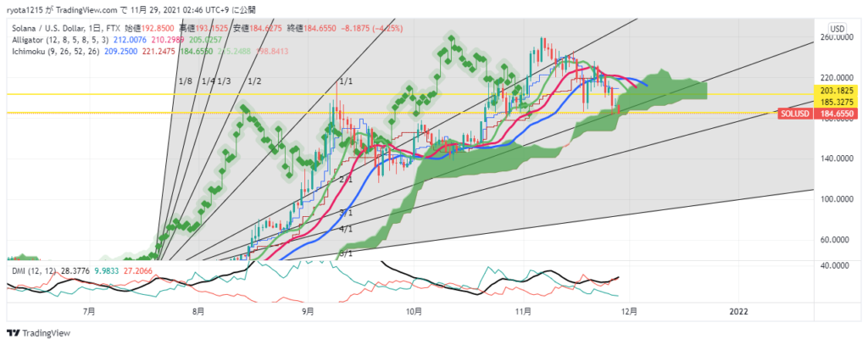Click the 260.0000 level on price scale
Viewport: 868px width, 345px height.
point(837,38)
